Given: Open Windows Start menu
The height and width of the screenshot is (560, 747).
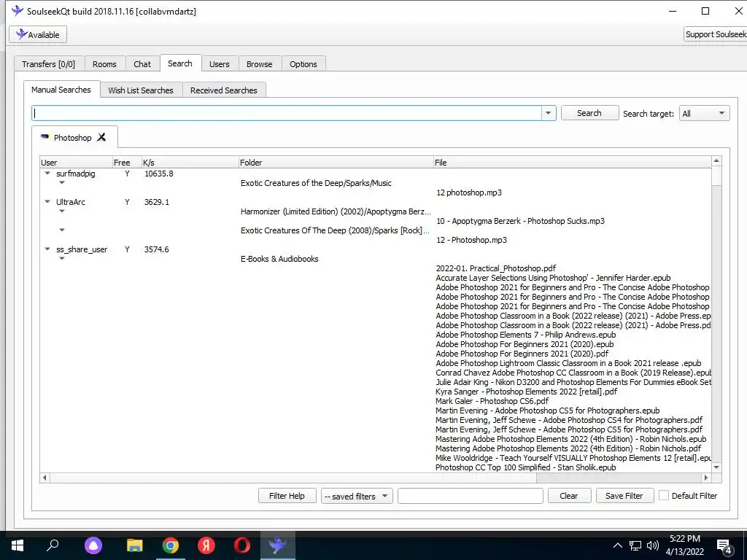Looking at the screenshot, I should point(18,545).
